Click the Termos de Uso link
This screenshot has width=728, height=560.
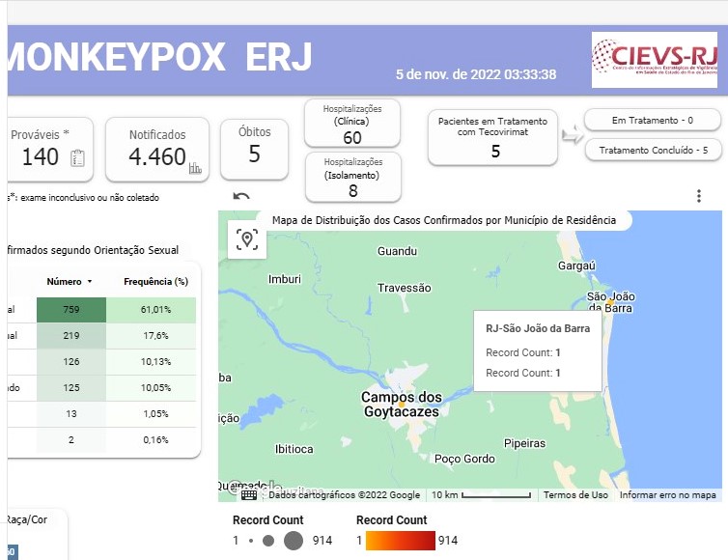point(575,495)
